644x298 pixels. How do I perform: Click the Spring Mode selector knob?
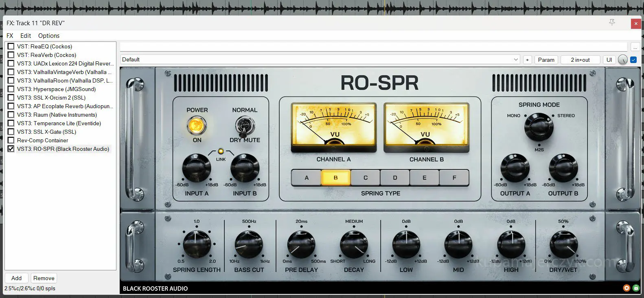539,127
